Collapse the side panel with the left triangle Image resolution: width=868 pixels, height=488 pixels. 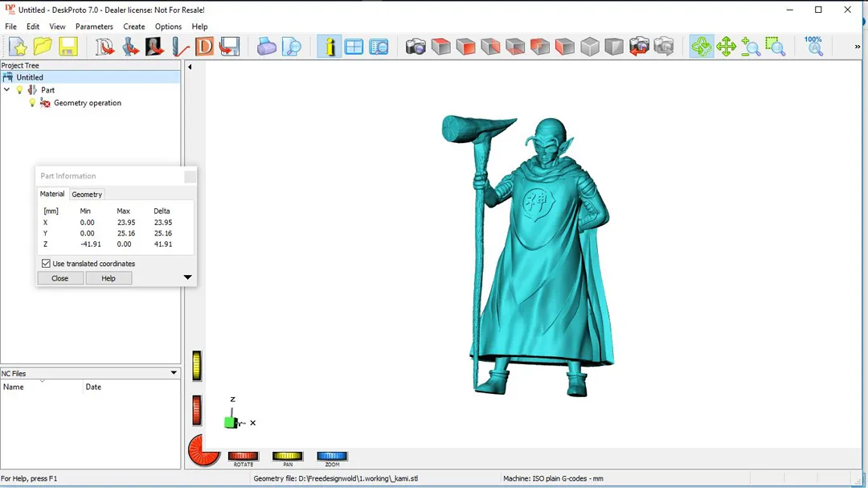click(x=190, y=67)
